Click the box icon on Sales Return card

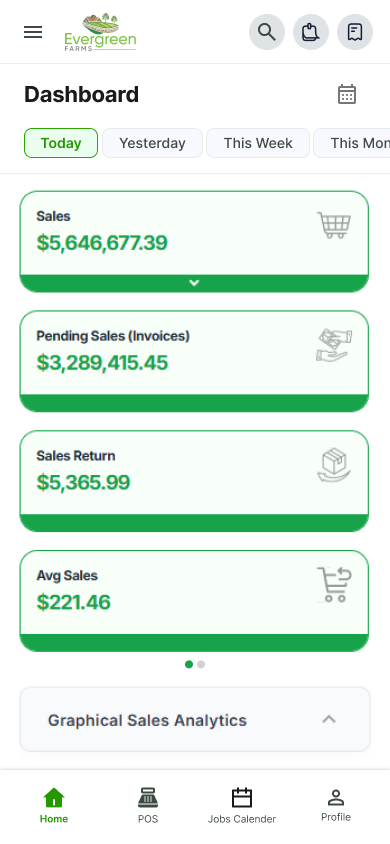(x=334, y=465)
